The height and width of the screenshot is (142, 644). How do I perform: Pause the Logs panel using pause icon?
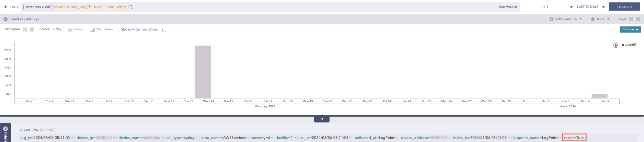point(631,19)
